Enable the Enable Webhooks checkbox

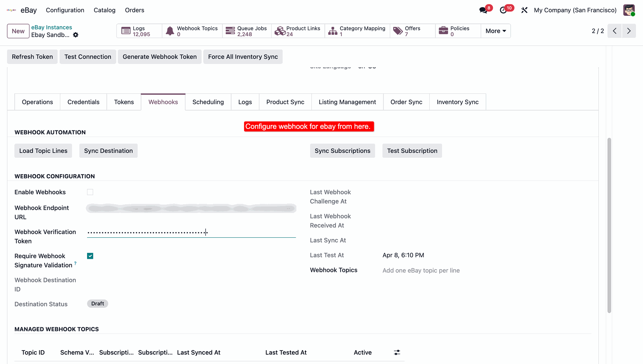coord(90,192)
